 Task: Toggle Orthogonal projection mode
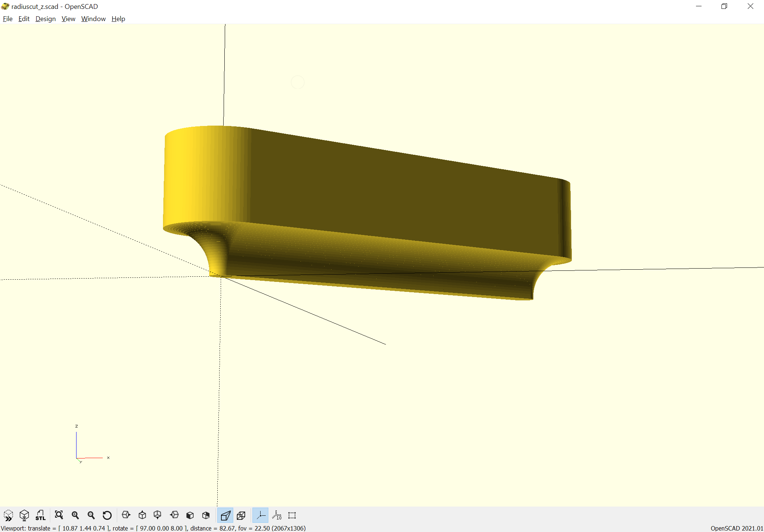pyautogui.click(x=241, y=515)
